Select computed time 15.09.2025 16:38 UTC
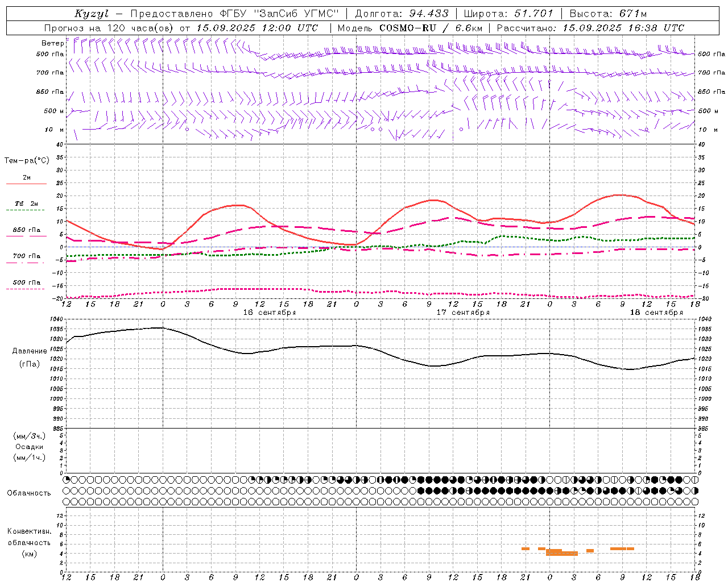The height and width of the screenshot is (582, 728). pos(623,28)
